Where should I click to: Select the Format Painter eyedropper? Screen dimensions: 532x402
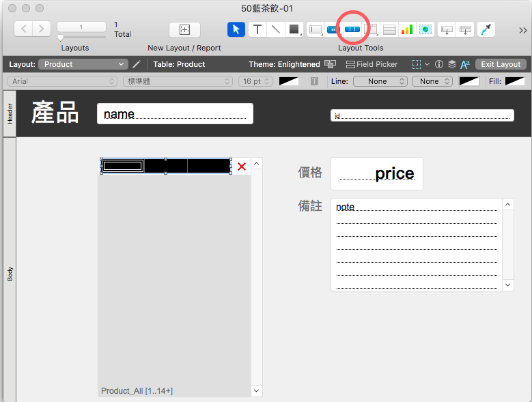click(x=486, y=29)
